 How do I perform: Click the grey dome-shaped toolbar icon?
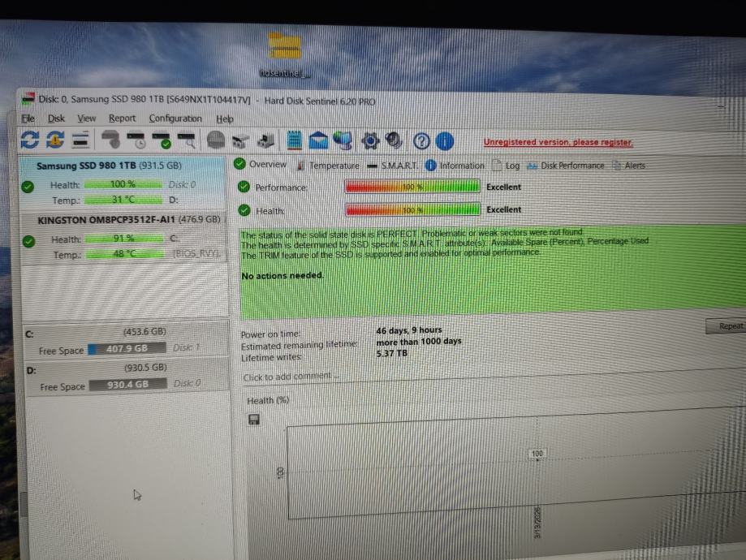216,140
